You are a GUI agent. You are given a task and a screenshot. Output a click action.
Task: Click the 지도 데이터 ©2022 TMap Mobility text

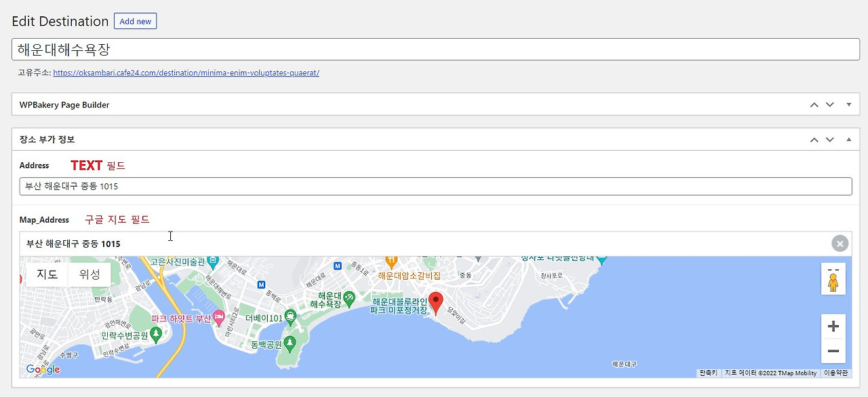point(770,373)
